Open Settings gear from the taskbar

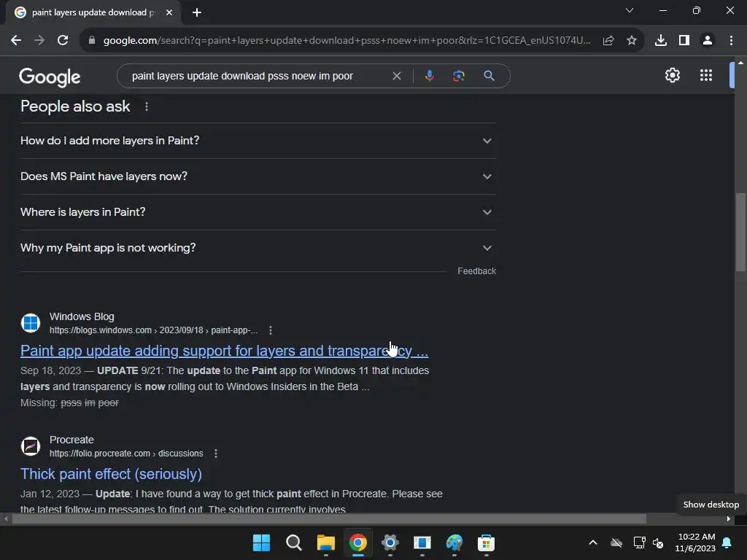(390, 542)
